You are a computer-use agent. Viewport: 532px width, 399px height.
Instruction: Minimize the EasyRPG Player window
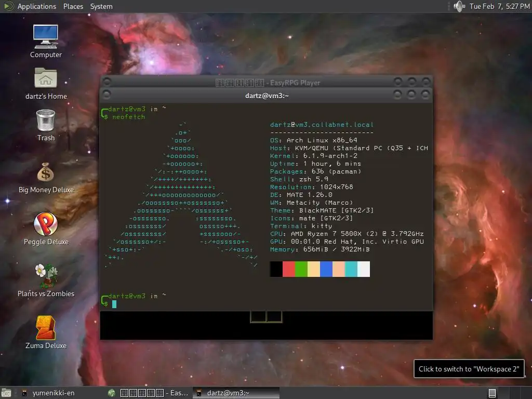tap(398, 82)
